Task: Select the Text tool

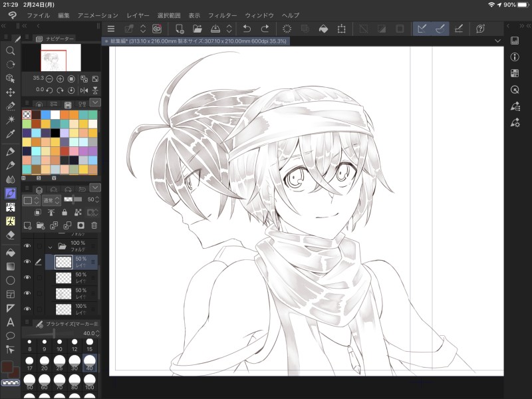Action: click(x=10, y=322)
